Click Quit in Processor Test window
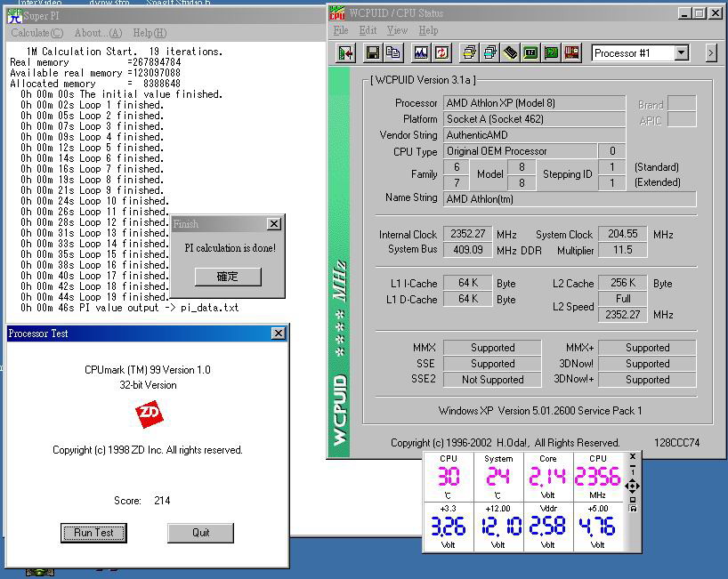The height and width of the screenshot is (579, 728). coord(200,533)
